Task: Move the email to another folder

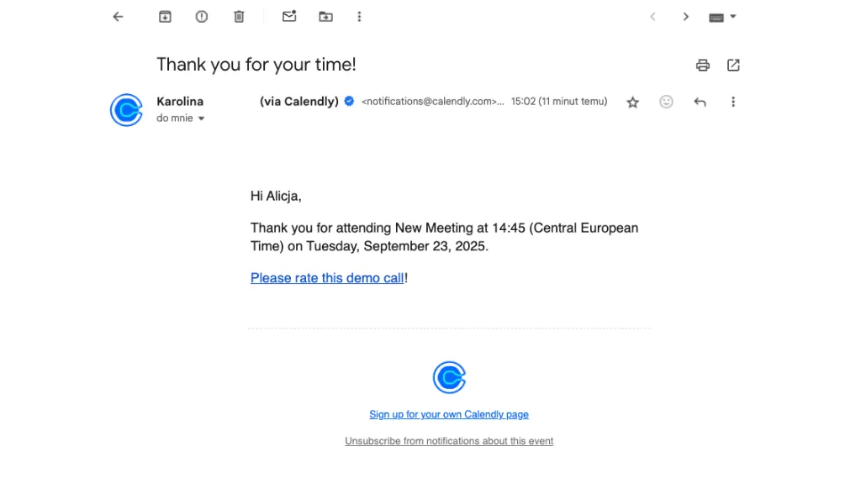Action: click(x=325, y=16)
